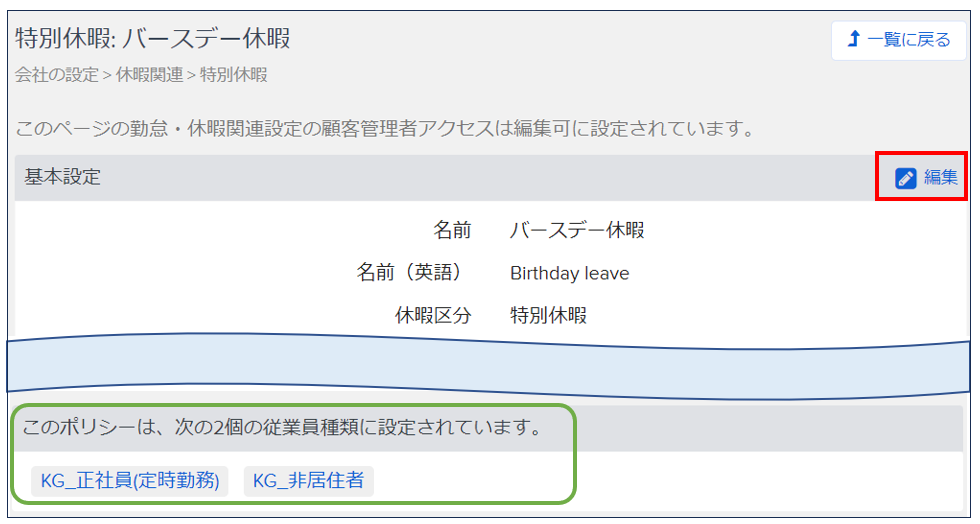Select the Birthday leave value text
980x524 pixels.
click(569, 273)
